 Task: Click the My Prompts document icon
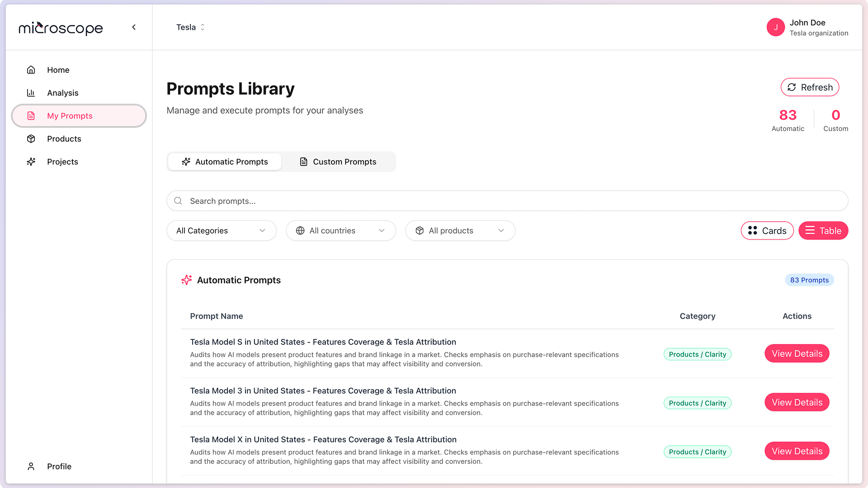click(31, 116)
